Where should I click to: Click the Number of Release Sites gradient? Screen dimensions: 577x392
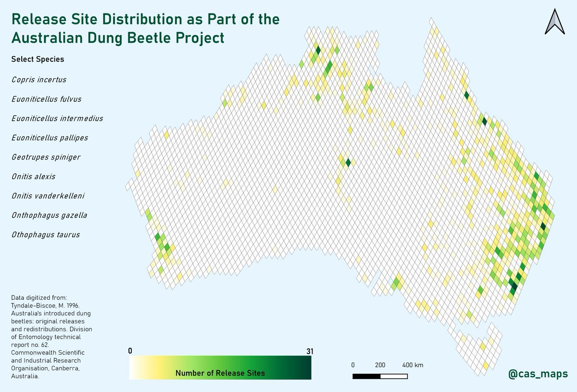point(220,368)
